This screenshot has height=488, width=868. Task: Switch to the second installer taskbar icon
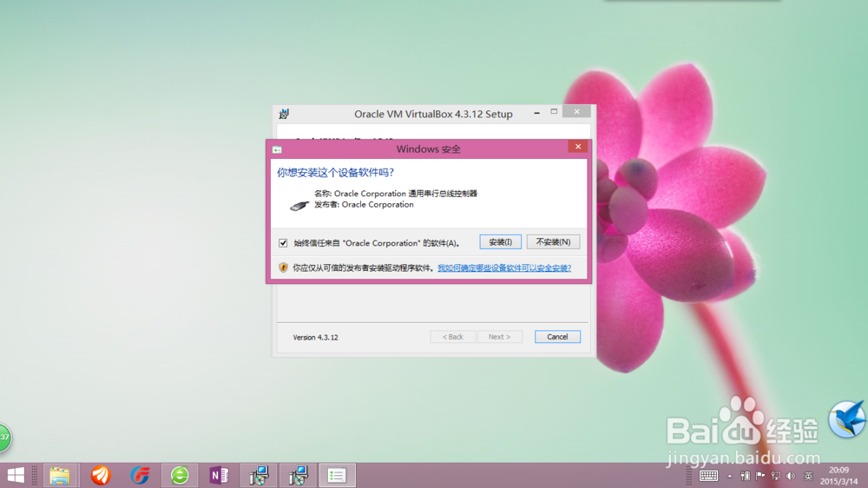[298, 475]
